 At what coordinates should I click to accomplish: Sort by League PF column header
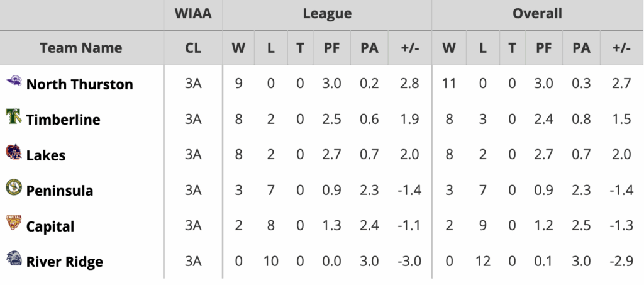click(x=333, y=48)
